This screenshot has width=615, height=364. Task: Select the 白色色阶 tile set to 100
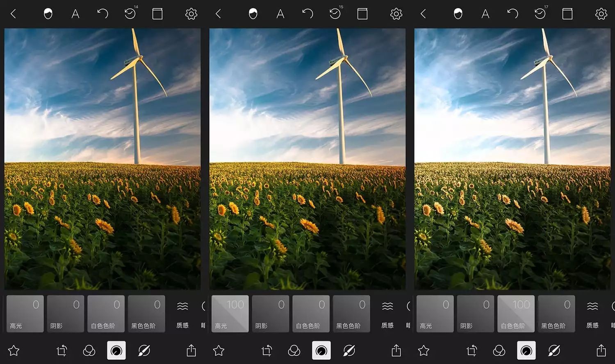click(516, 314)
